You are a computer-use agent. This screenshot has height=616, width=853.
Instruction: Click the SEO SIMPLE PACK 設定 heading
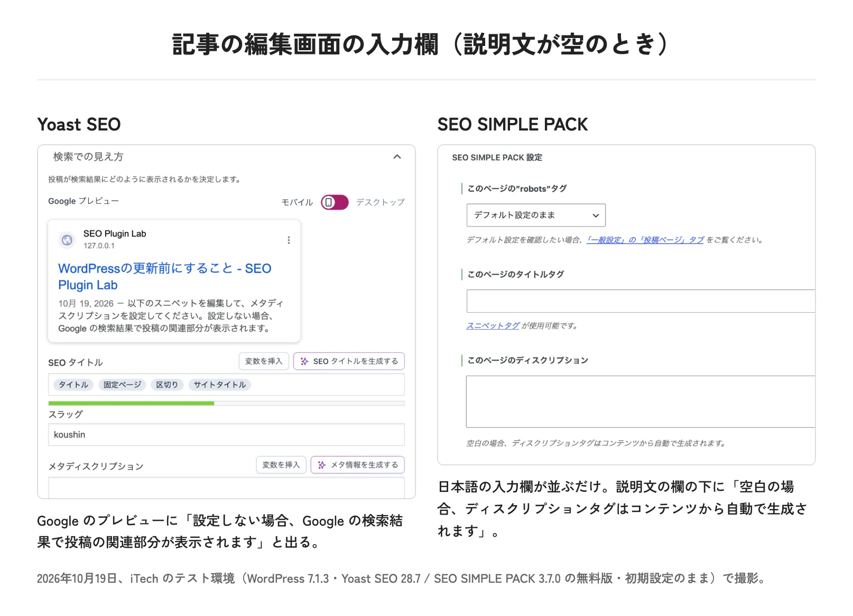[x=497, y=157]
